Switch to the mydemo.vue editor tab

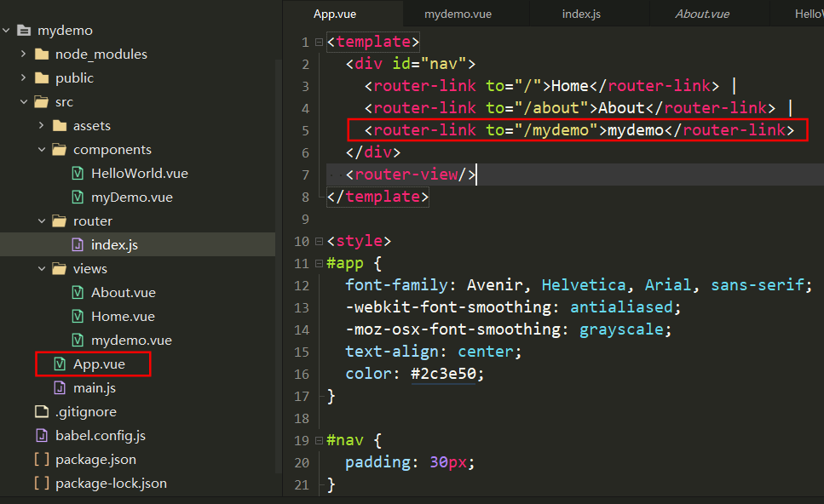click(x=458, y=14)
